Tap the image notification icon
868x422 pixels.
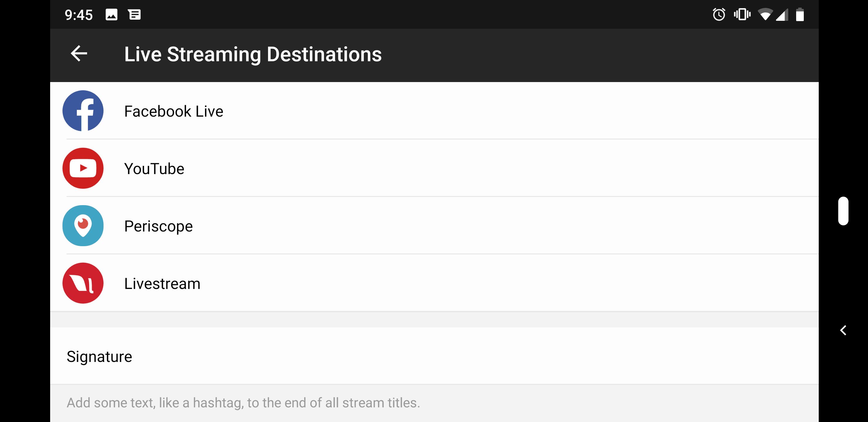(111, 15)
